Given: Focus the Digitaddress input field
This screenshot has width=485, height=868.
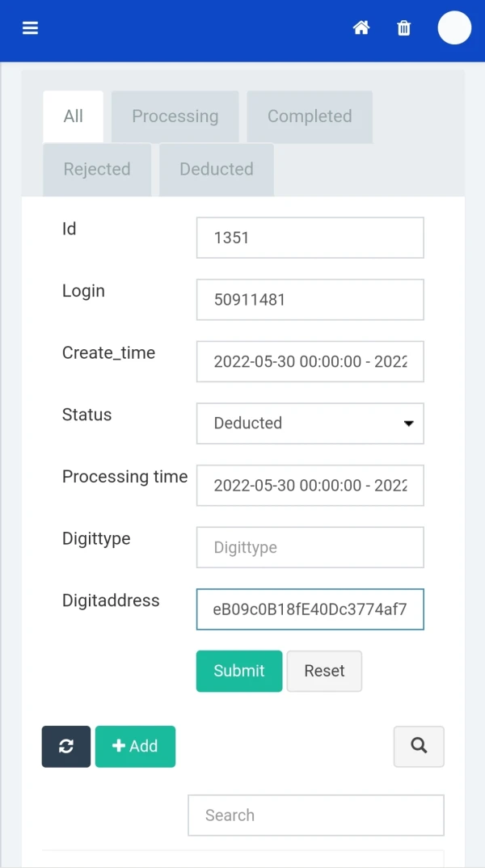Looking at the screenshot, I should [310, 609].
